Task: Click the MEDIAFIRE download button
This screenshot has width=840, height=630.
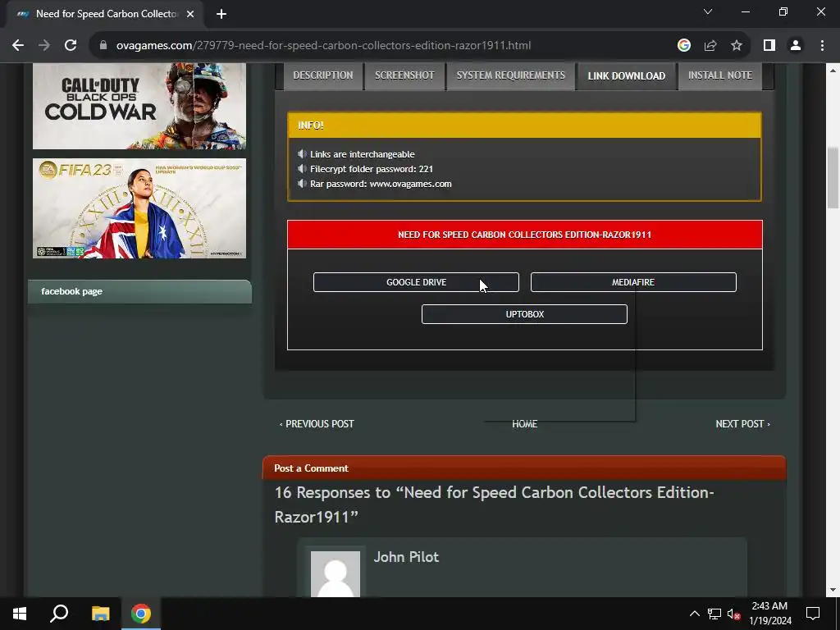Action: point(633,282)
